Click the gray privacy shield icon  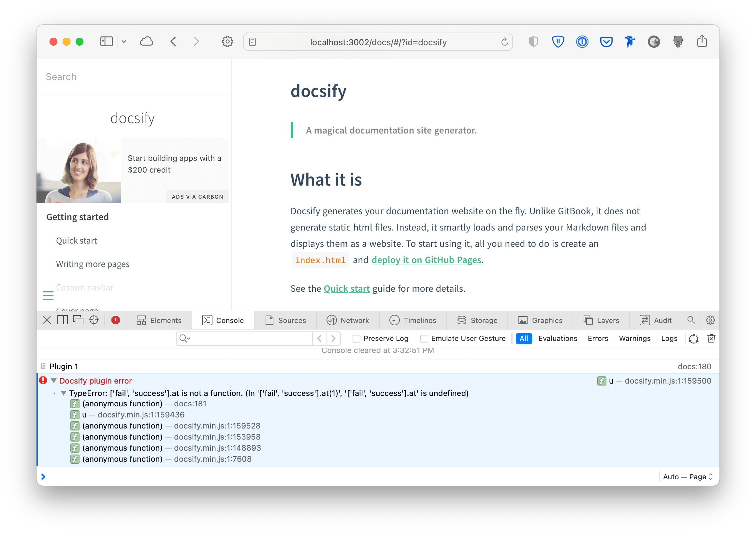pos(533,42)
